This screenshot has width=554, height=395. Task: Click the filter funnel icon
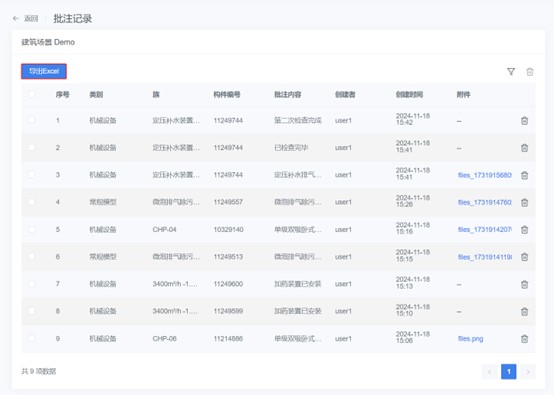click(511, 72)
